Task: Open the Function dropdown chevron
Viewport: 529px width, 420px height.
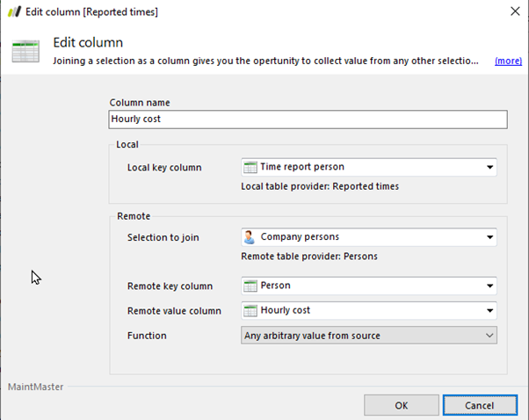Action: coord(489,336)
